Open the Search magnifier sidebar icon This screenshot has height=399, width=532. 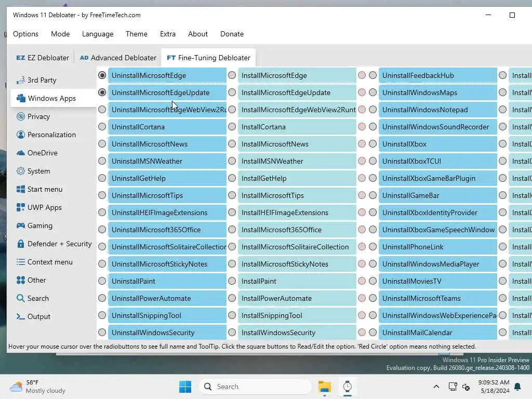coord(21,298)
